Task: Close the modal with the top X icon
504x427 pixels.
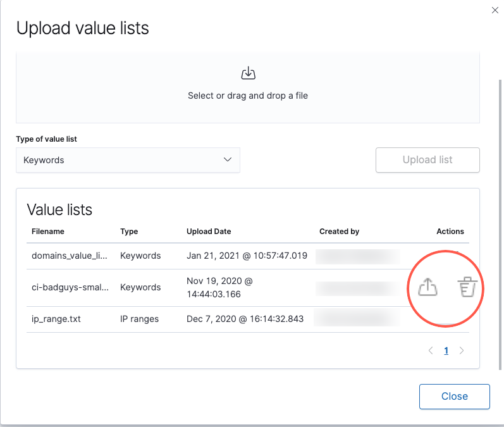Action: tap(495, 9)
